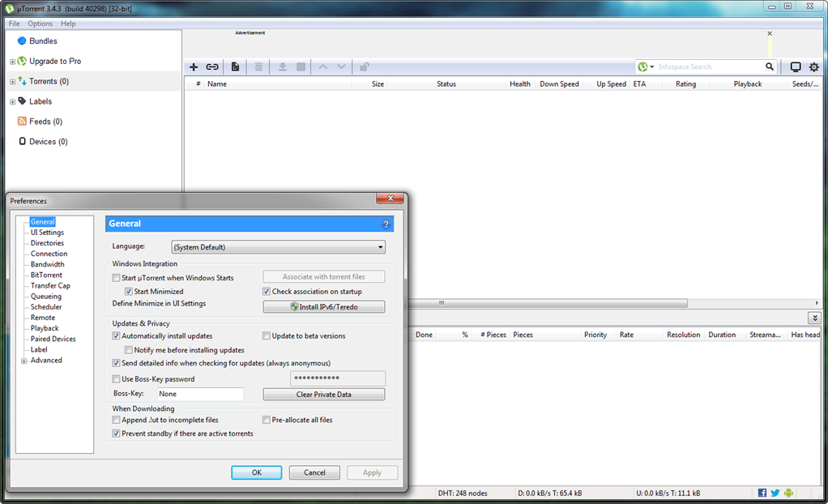Enable Update to beta versions

267,336
